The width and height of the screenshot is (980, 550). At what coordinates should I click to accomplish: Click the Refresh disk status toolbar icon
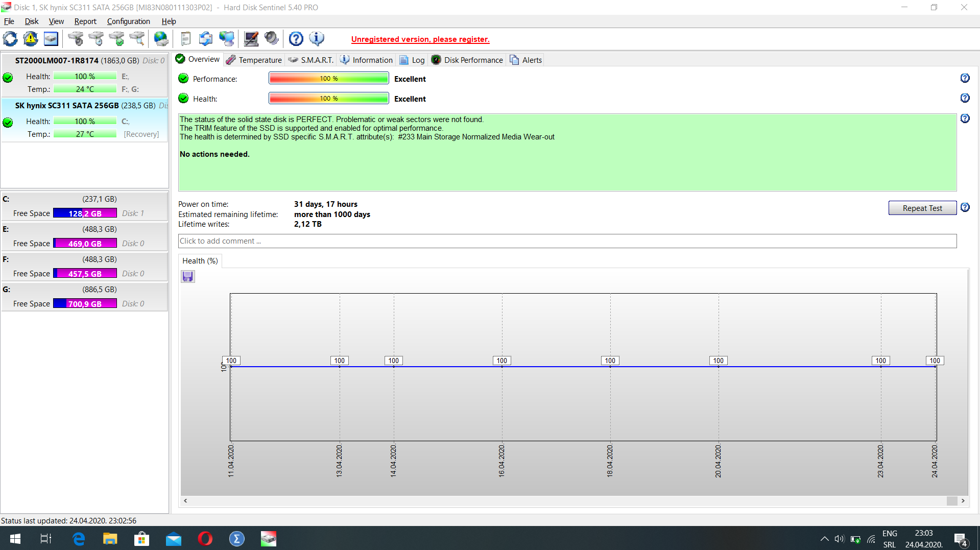(x=10, y=39)
